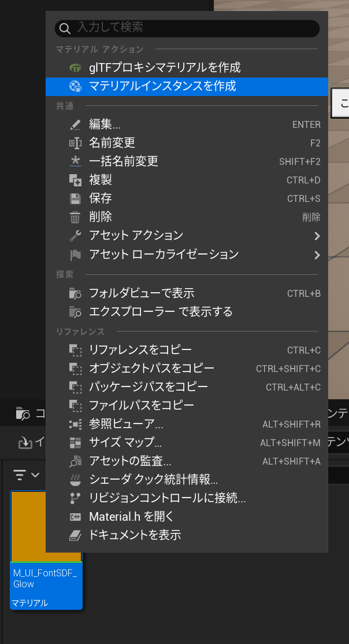This screenshot has height=644, width=349.
Task: Click the search field in context menu
Action: click(187, 28)
